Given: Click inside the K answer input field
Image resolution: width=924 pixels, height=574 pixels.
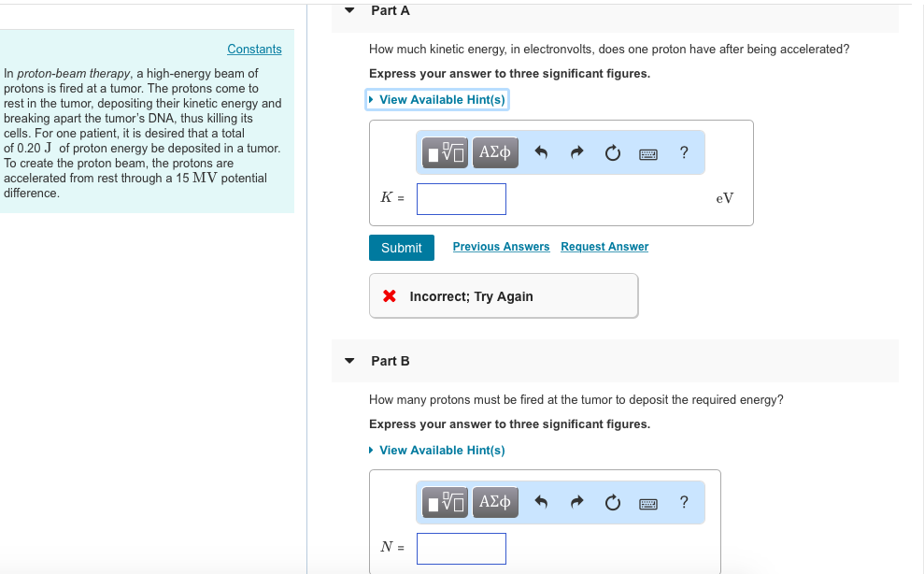Looking at the screenshot, I should coord(461,198).
